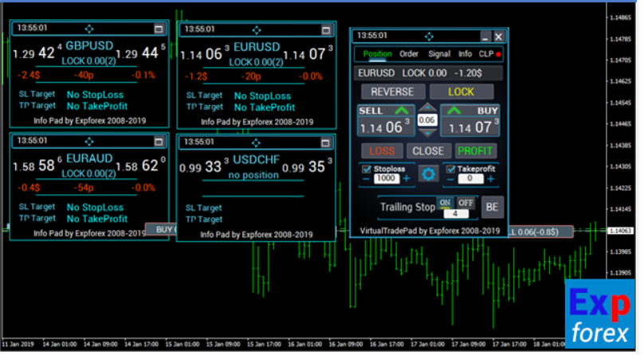
Task: Click the BE breakeven button
Action: coord(492,207)
